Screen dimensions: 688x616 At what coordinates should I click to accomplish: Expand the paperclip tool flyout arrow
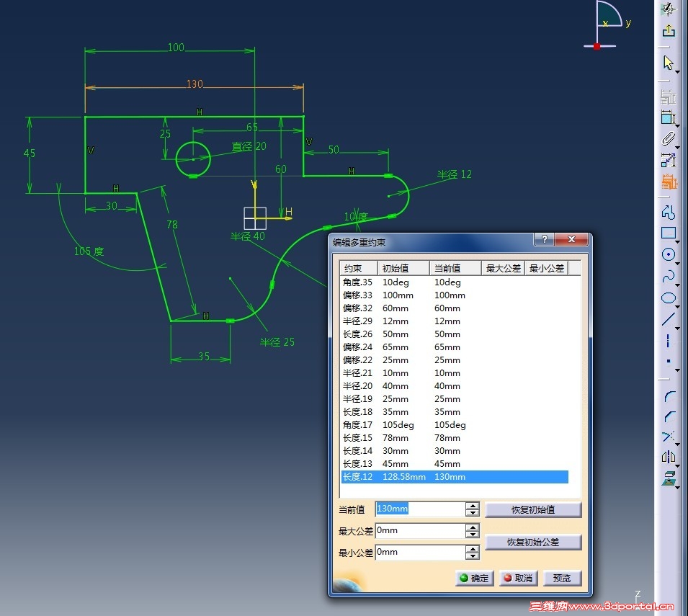[677, 148]
